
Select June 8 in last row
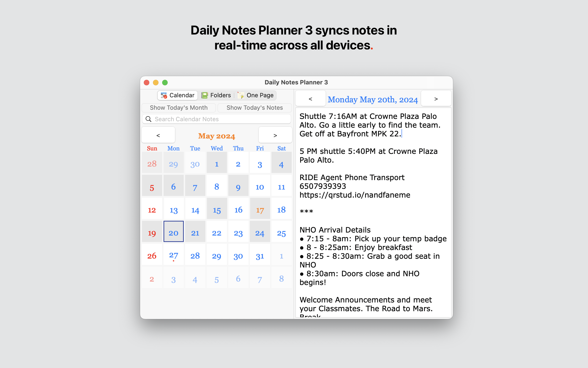click(281, 277)
